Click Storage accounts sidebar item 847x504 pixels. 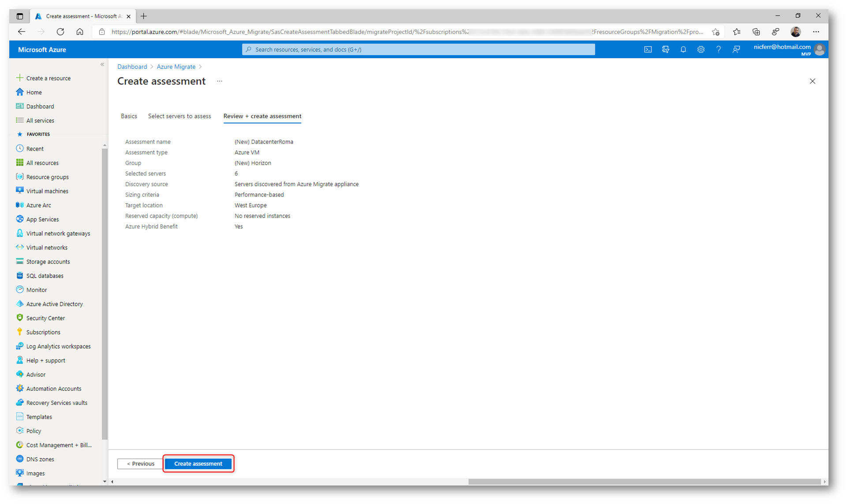pos(48,261)
